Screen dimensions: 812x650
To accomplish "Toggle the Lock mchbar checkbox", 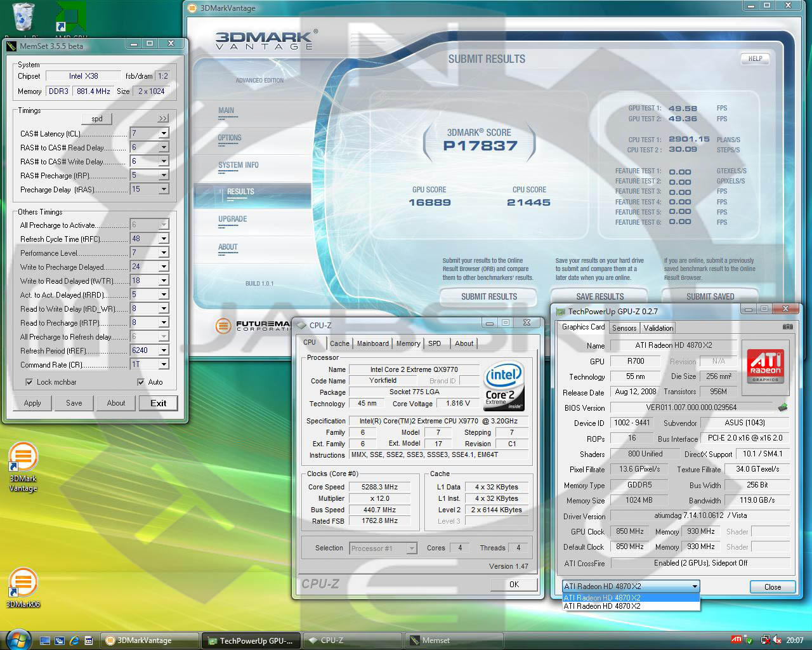I will [x=29, y=382].
